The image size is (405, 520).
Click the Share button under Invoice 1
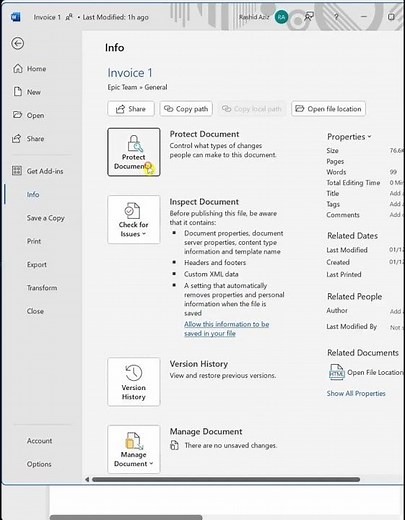(131, 109)
